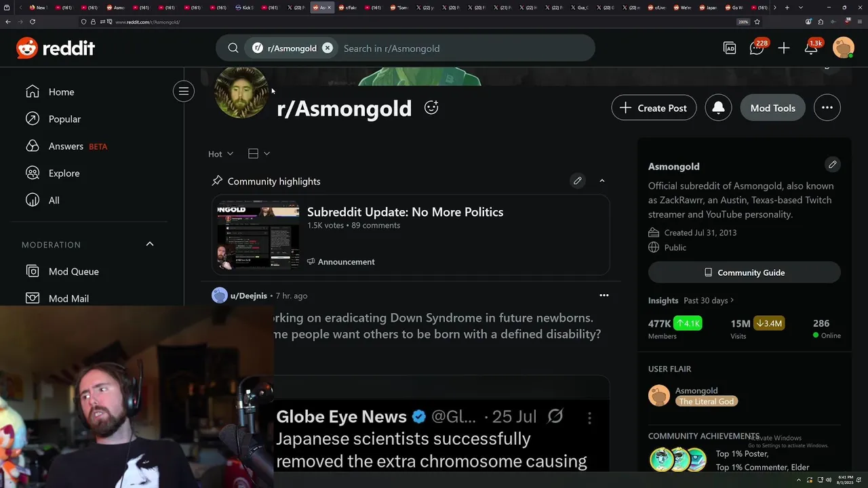Click Created Jul 31, 2013 text
Screen dimensions: 868x488
tap(700, 232)
